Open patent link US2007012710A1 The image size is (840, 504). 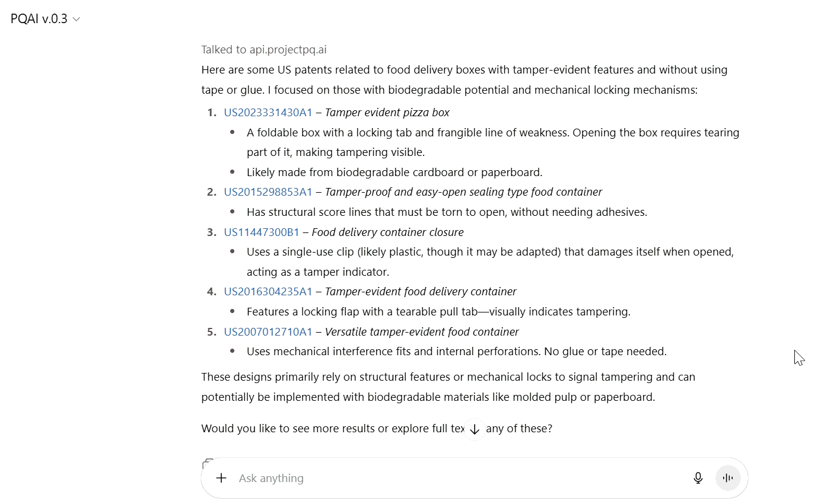(x=268, y=332)
